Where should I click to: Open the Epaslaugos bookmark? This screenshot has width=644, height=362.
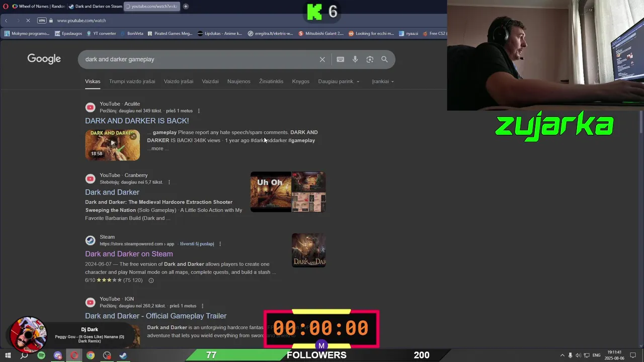pyautogui.click(x=68, y=34)
